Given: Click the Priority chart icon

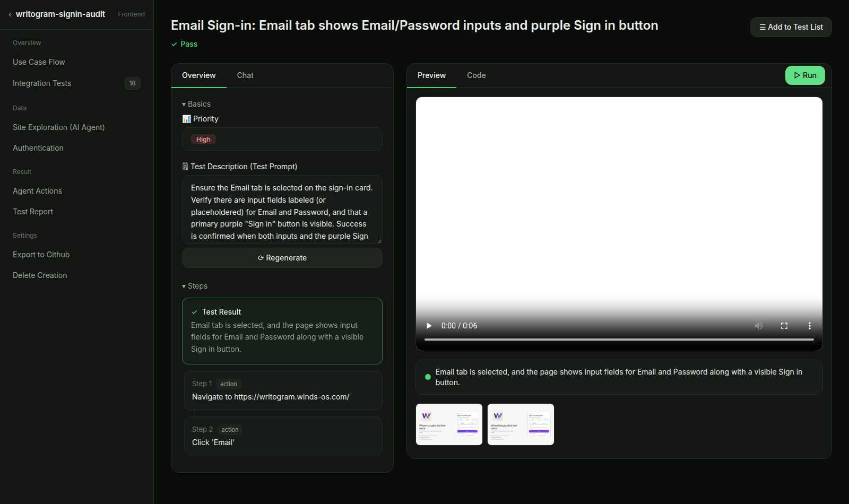Looking at the screenshot, I should (186, 119).
